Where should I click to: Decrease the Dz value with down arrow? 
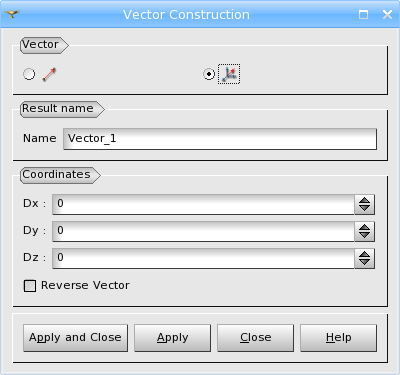tap(364, 263)
